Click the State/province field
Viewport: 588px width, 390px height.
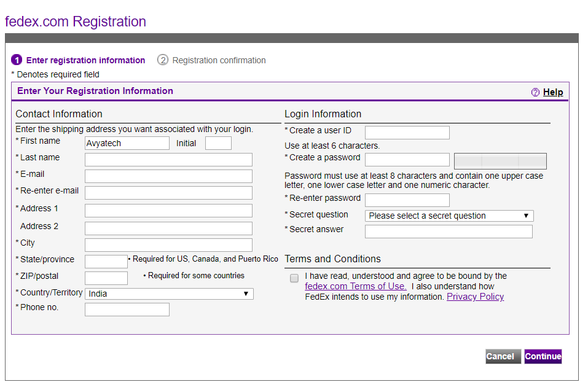[106, 262]
